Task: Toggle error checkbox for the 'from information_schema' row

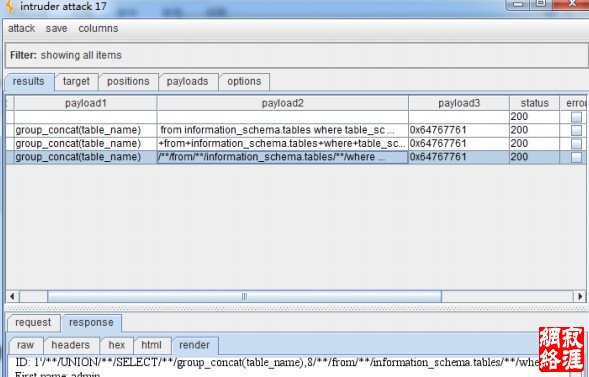Action: click(x=576, y=130)
